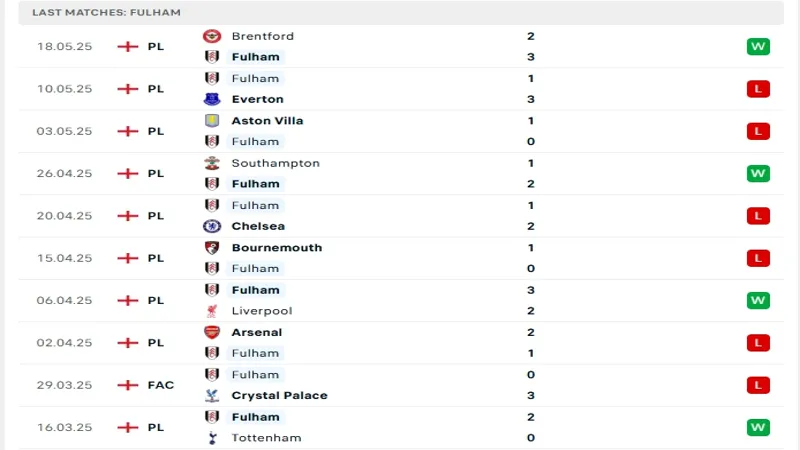
Task: Open the Crystal Palace team link
Action: (x=279, y=395)
